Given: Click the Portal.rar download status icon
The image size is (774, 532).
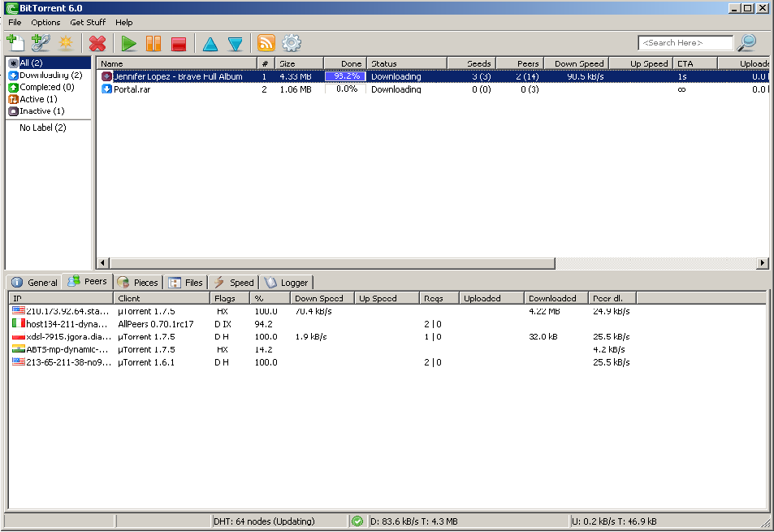Looking at the screenshot, I should [106, 89].
